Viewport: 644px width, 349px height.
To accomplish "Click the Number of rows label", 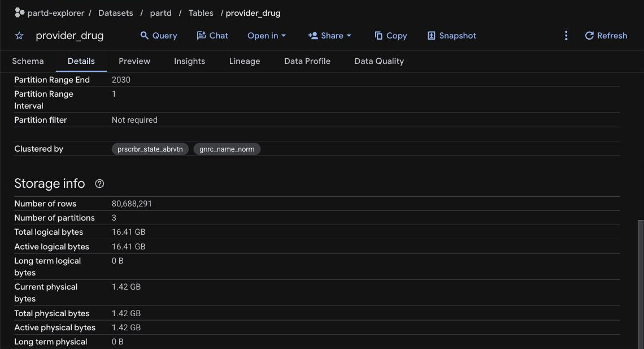I will [x=45, y=204].
